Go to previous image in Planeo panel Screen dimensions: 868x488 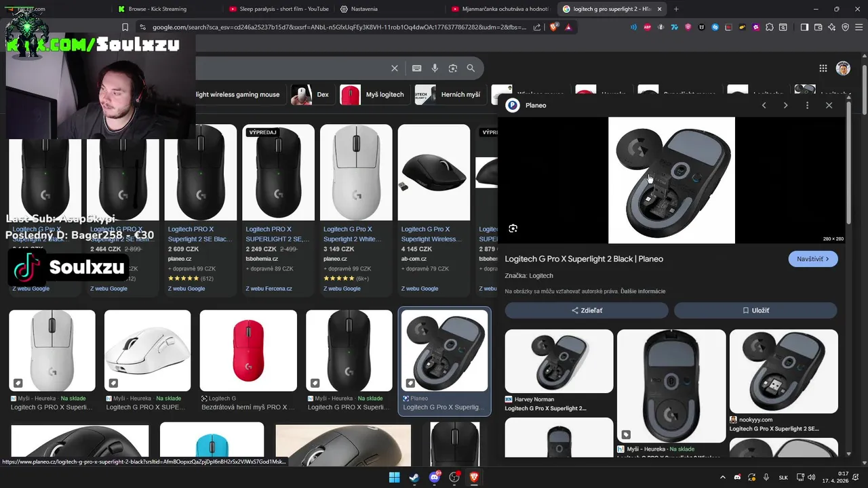point(764,105)
